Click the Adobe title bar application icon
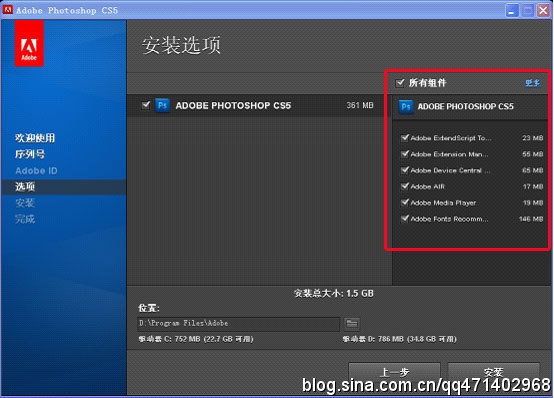Screen dimensions: 554x398 coord(7,10)
